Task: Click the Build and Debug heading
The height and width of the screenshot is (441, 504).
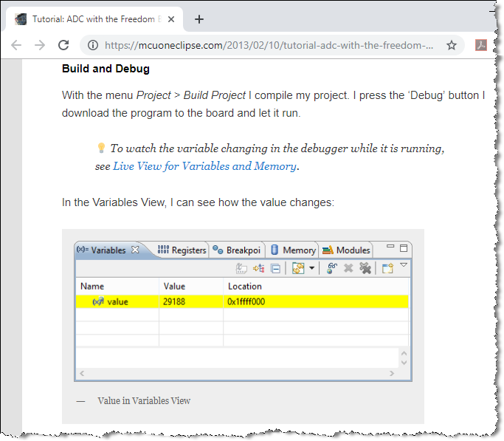Action: (106, 69)
